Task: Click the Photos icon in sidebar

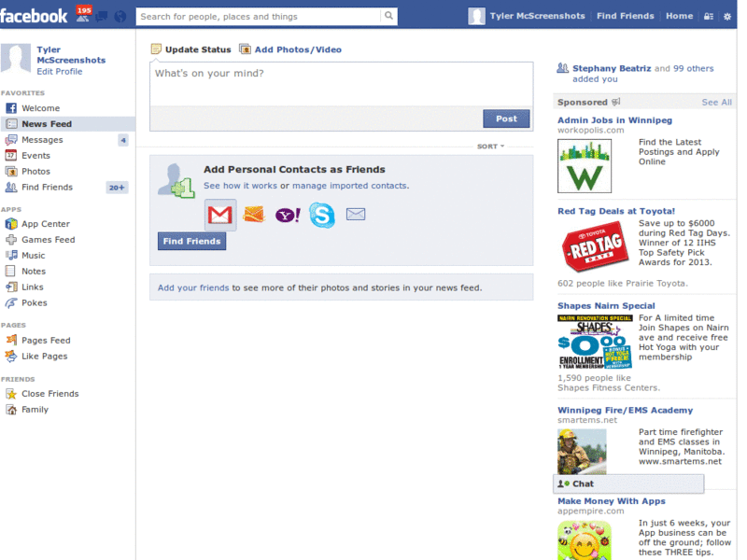Action: (x=11, y=171)
